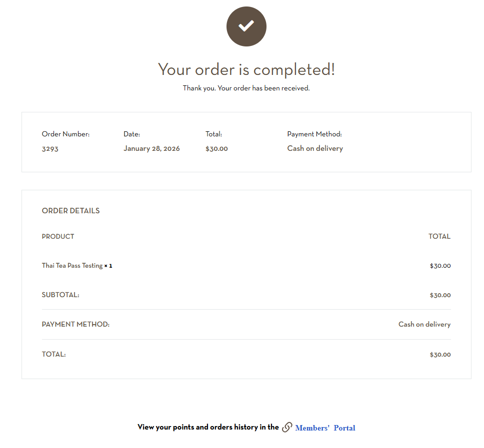Click the order number 3293
This screenshot has height=448, width=484.
point(50,149)
